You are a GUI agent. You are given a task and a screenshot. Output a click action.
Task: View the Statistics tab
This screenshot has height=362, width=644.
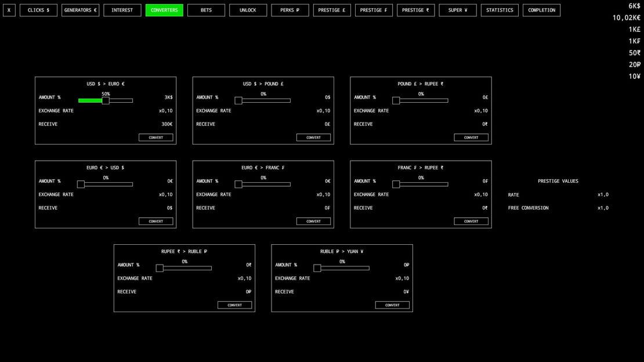point(500,10)
